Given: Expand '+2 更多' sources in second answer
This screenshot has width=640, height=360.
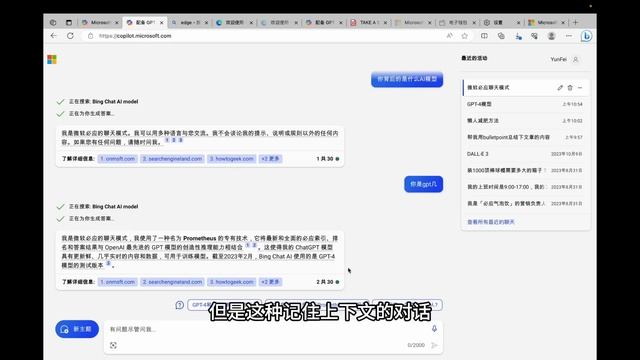Looking at the screenshot, I should 270,282.
